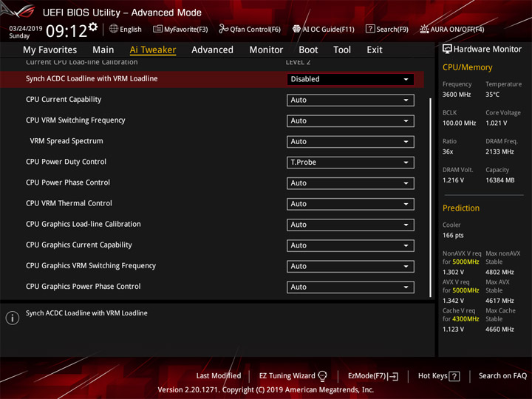Viewport: 532px width, 399px height.
Task: Open CPU Power Duty Control T.Probe dropdown
Action: pos(350,163)
